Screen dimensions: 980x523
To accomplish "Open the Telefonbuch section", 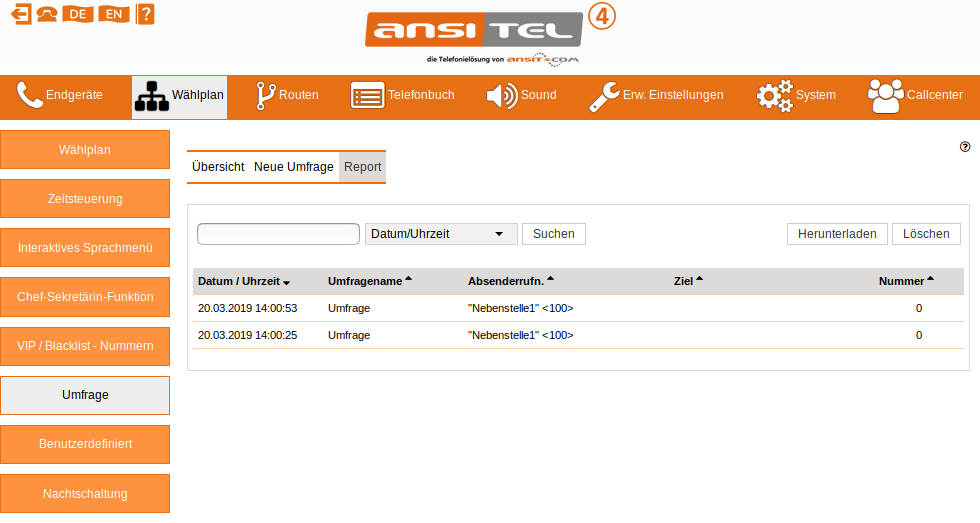I will [x=403, y=96].
